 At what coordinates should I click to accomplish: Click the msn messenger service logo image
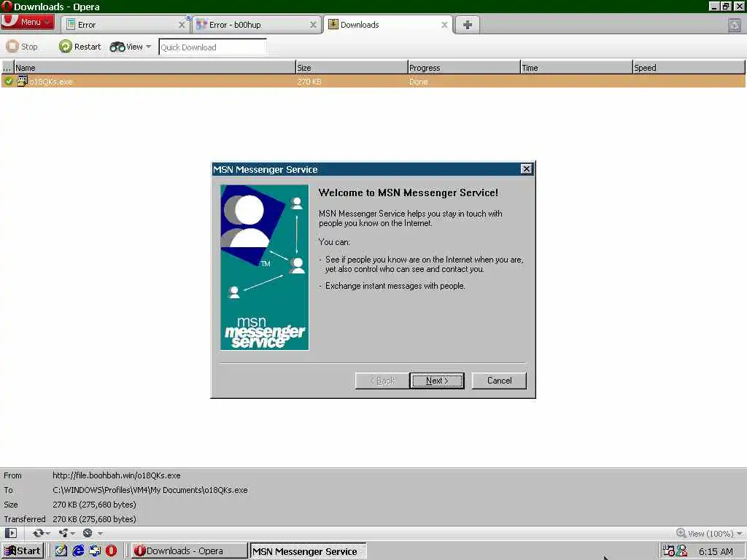point(264,268)
